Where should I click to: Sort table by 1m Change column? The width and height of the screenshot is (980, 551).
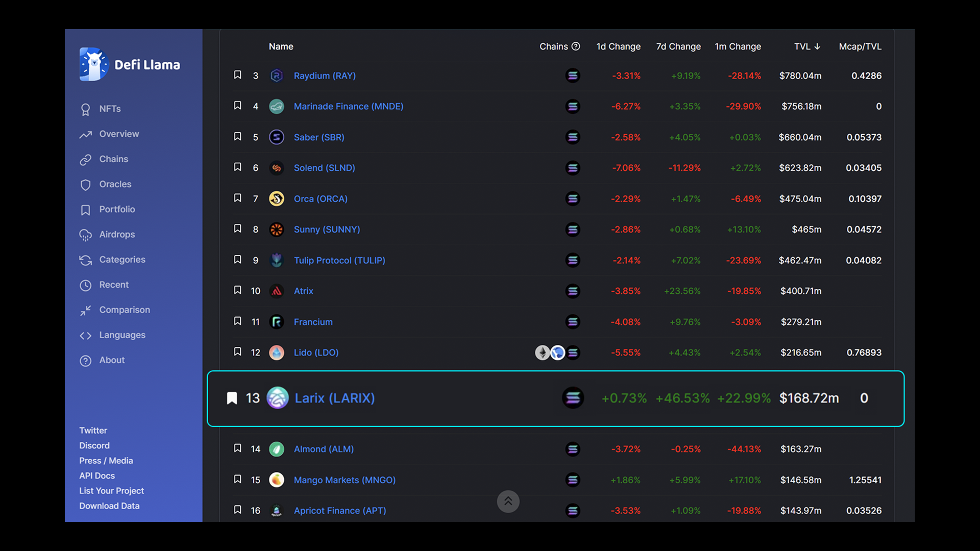pyautogui.click(x=738, y=46)
